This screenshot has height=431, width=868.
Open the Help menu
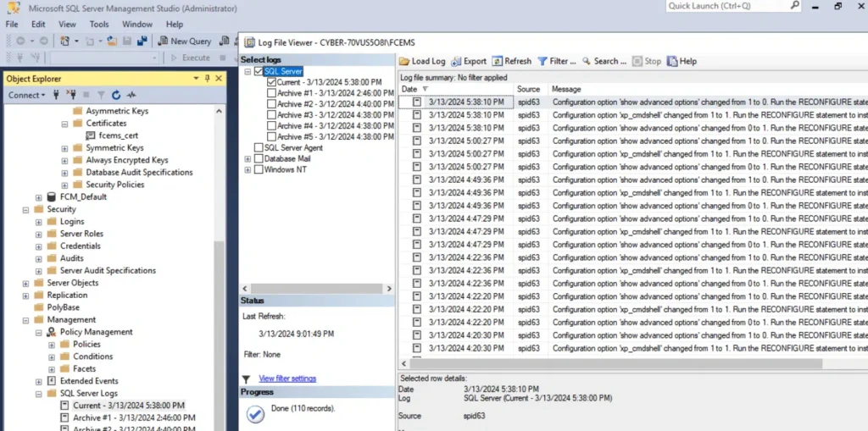pos(175,25)
